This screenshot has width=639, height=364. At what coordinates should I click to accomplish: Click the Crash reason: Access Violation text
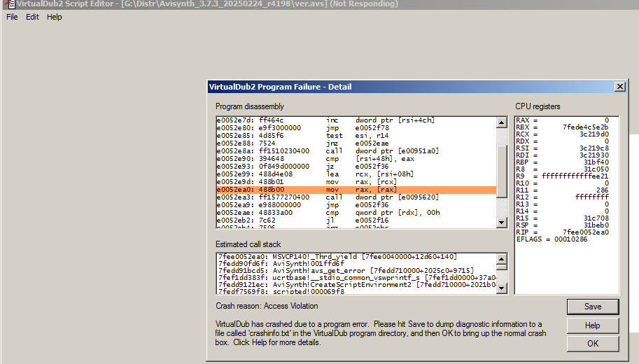point(267,306)
